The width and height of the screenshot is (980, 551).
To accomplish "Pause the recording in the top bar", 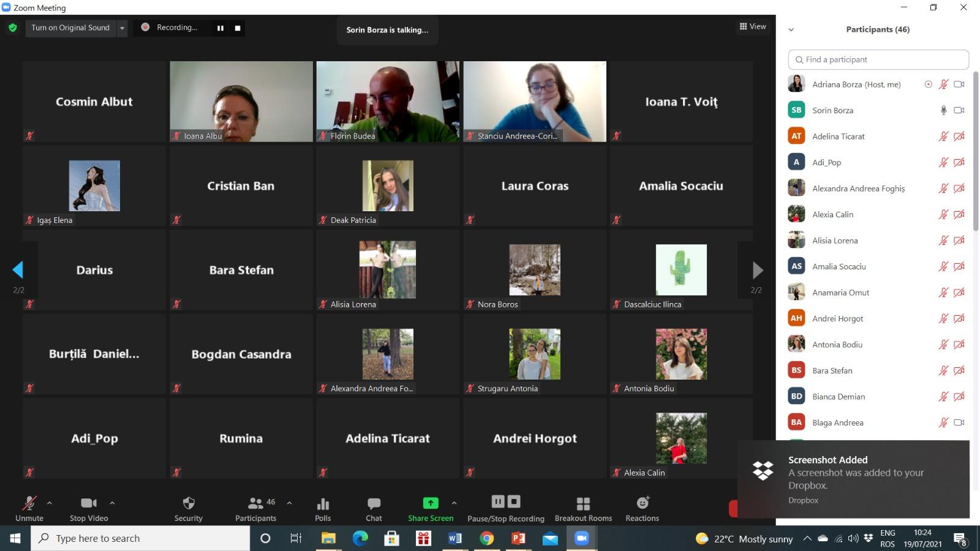I will click(x=221, y=28).
